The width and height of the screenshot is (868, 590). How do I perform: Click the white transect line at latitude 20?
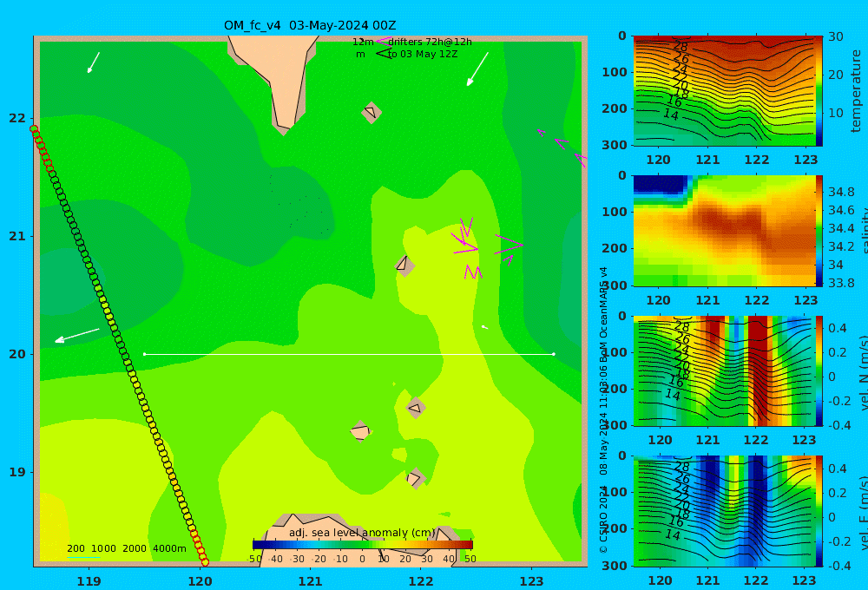[x=349, y=354]
